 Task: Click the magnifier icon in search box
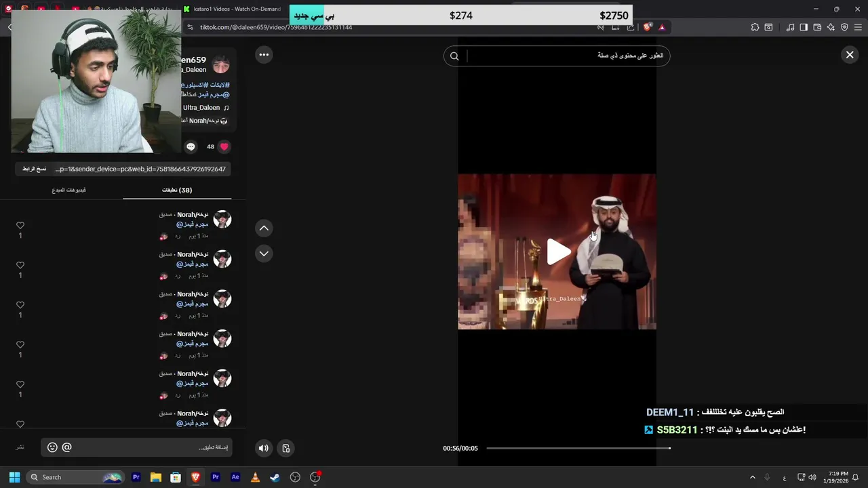[454, 56]
